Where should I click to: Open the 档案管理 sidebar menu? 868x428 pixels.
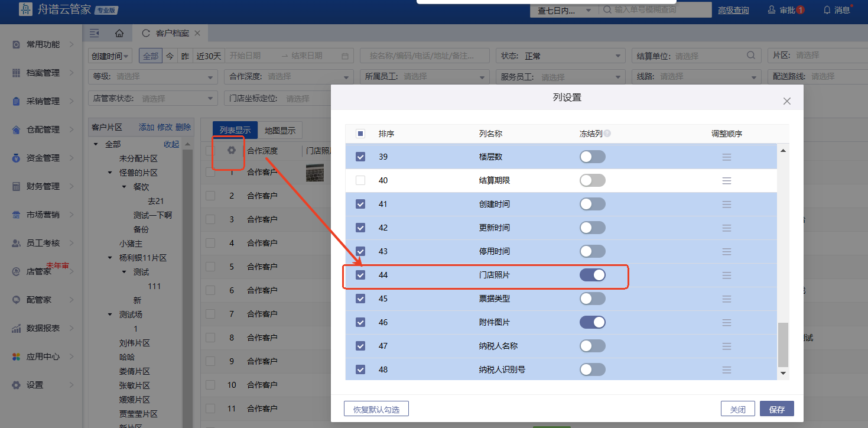[x=43, y=73]
